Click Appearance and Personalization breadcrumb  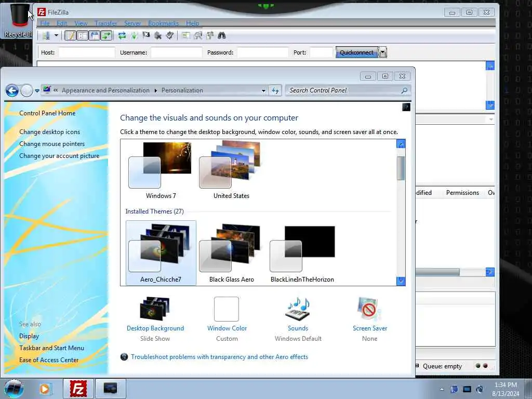[105, 90]
